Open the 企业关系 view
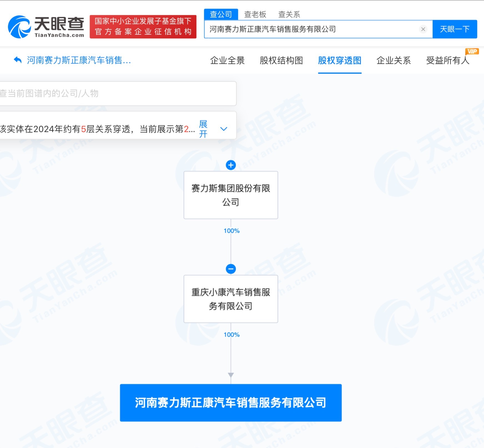The height and width of the screenshot is (448, 484). tap(394, 61)
